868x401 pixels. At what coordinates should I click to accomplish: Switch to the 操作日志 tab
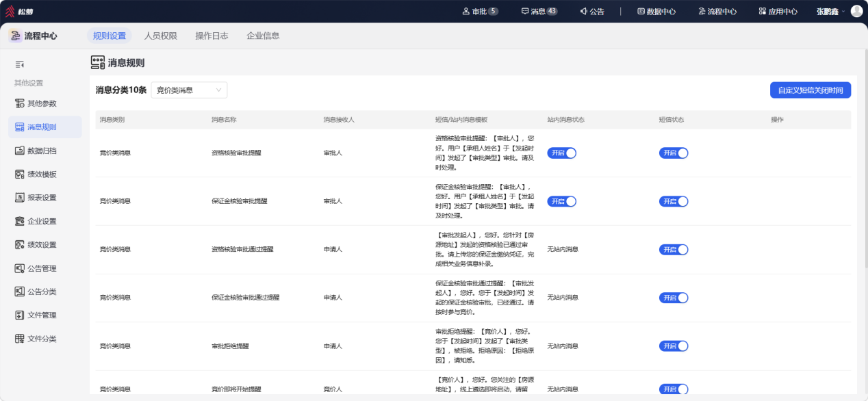(x=212, y=36)
